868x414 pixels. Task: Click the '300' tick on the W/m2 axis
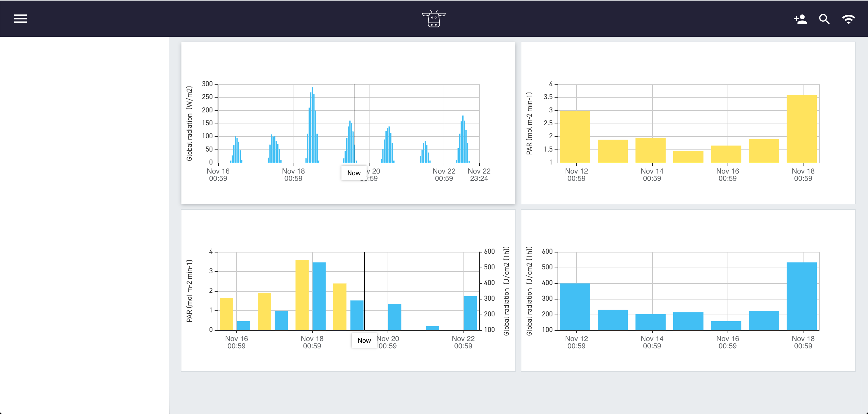(x=207, y=84)
